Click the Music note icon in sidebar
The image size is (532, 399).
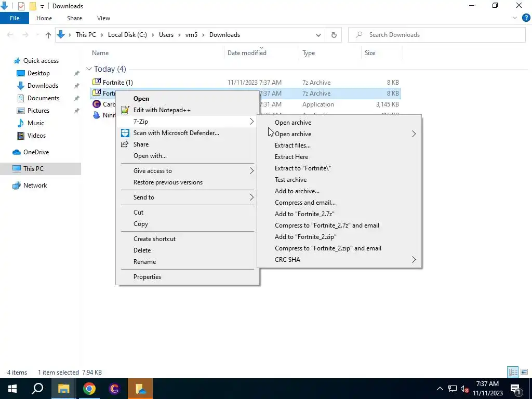click(x=21, y=123)
